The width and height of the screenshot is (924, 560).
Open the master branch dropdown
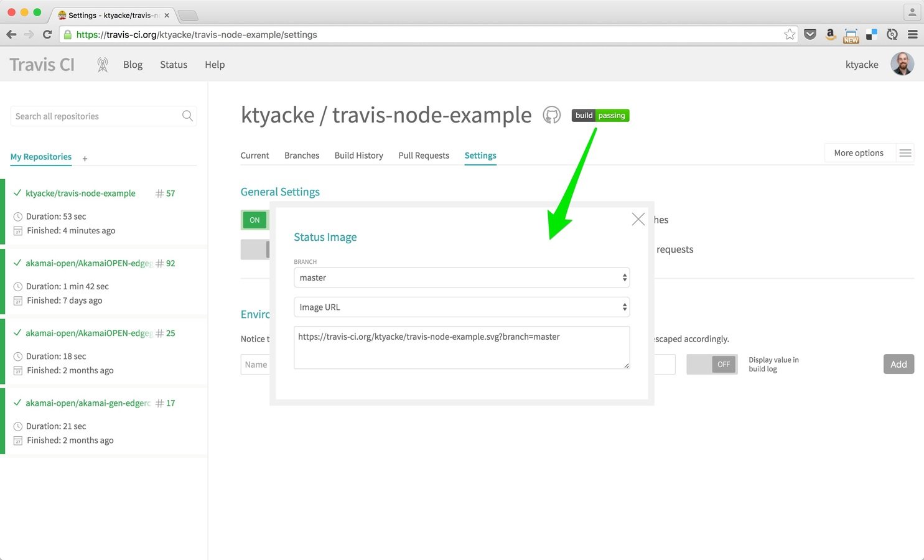[x=462, y=278]
